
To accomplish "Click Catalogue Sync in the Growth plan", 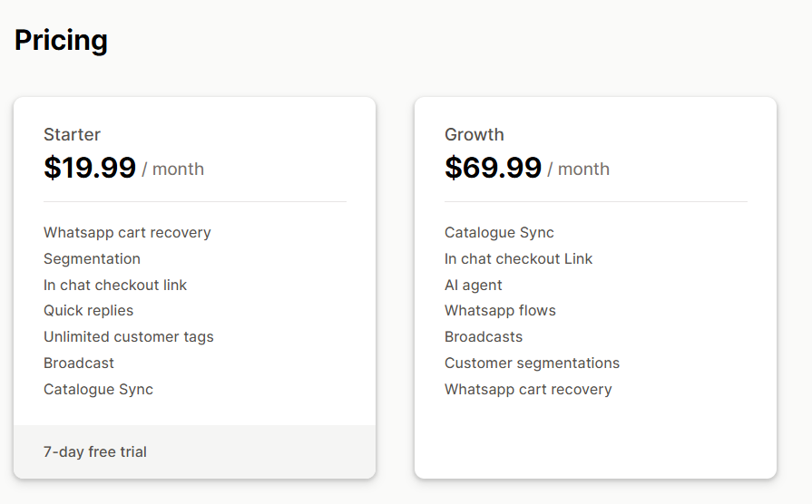I will pyautogui.click(x=499, y=233).
